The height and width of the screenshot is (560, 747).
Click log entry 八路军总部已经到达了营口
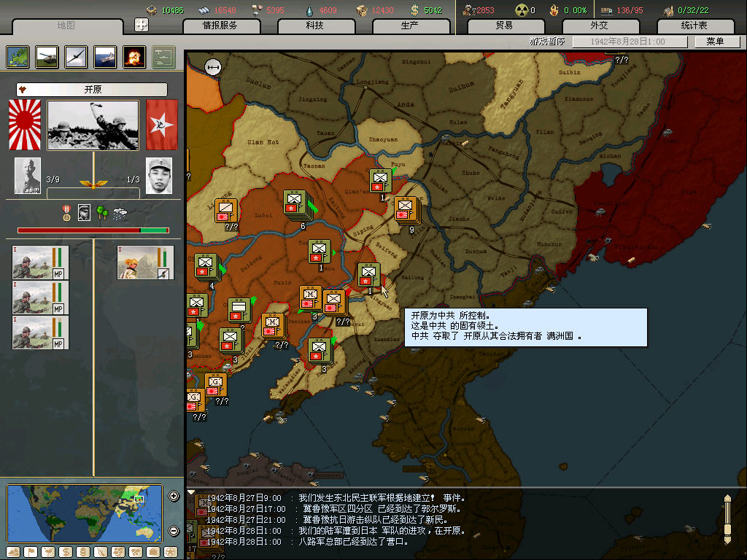click(307, 542)
